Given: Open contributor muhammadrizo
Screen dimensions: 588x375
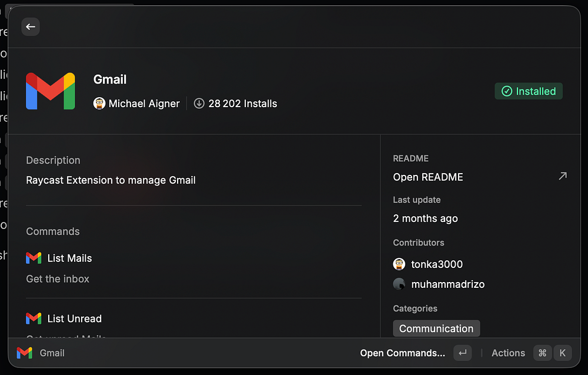Looking at the screenshot, I should [x=447, y=284].
